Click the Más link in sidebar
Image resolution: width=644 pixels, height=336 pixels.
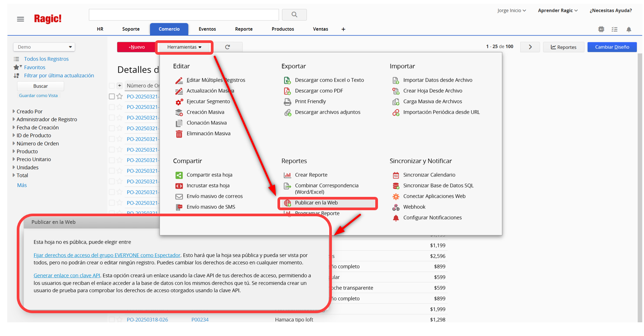click(22, 185)
